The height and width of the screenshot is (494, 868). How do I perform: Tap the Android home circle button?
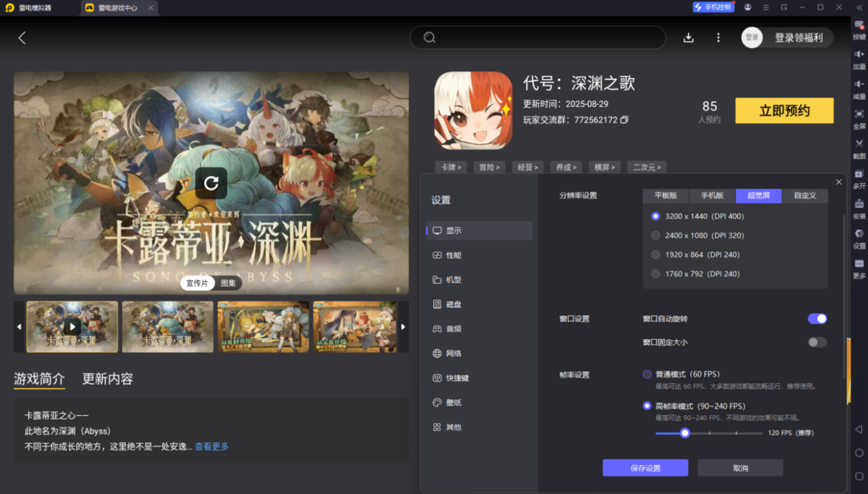click(x=858, y=453)
